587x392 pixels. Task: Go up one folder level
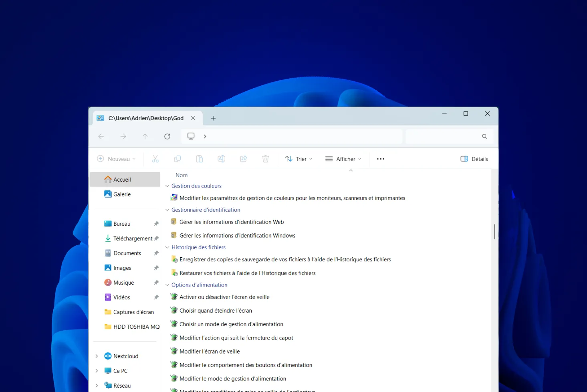tap(145, 136)
